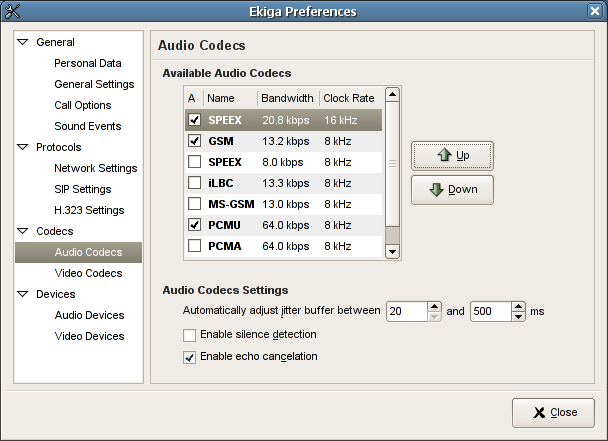The image size is (608, 441).
Task: Enable silence detection checkbox
Action: pos(190,335)
